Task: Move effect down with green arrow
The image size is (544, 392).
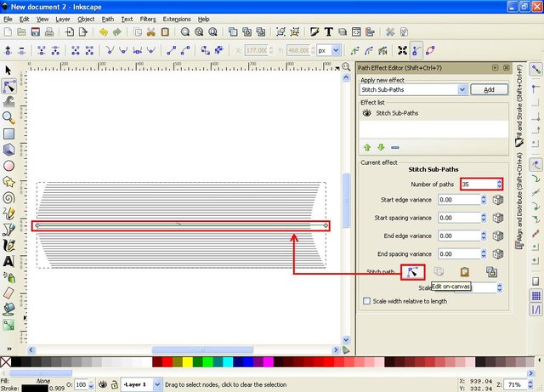Action: click(x=381, y=148)
